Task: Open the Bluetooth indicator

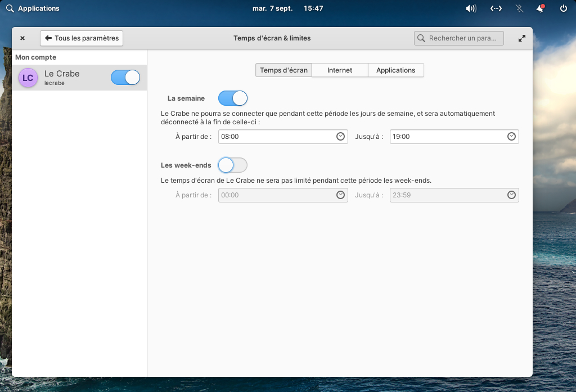Action: pos(519,8)
